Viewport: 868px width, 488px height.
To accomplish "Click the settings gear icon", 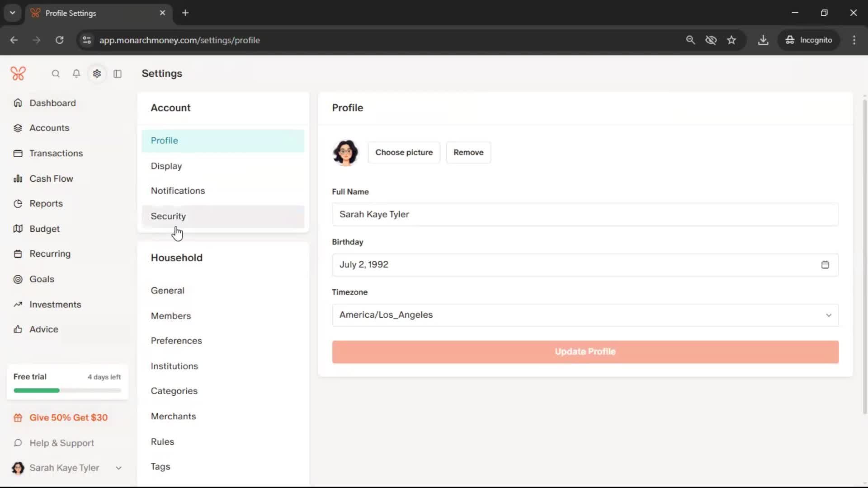I will pyautogui.click(x=97, y=74).
